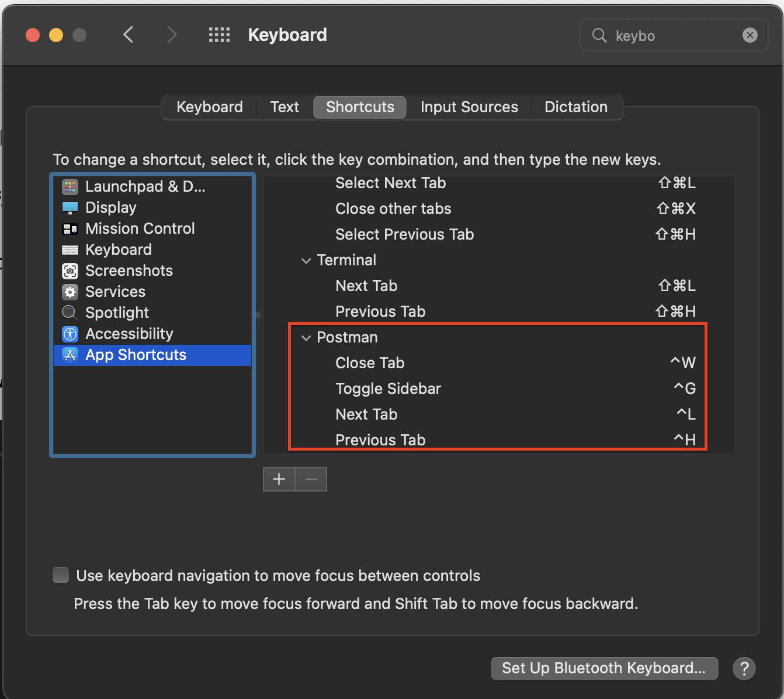
Task: Close the Keyboard preferences window
Action: (33, 35)
